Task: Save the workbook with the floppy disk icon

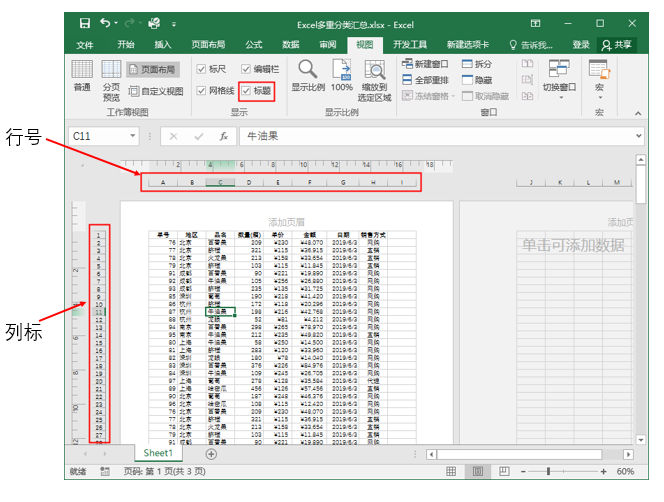Action: (x=85, y=23)
